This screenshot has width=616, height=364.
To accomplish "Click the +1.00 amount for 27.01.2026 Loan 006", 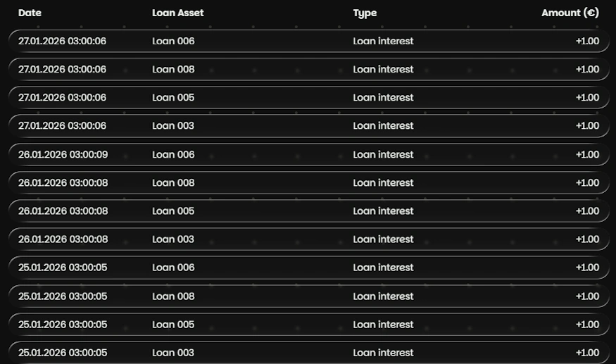I will (587, 41).
